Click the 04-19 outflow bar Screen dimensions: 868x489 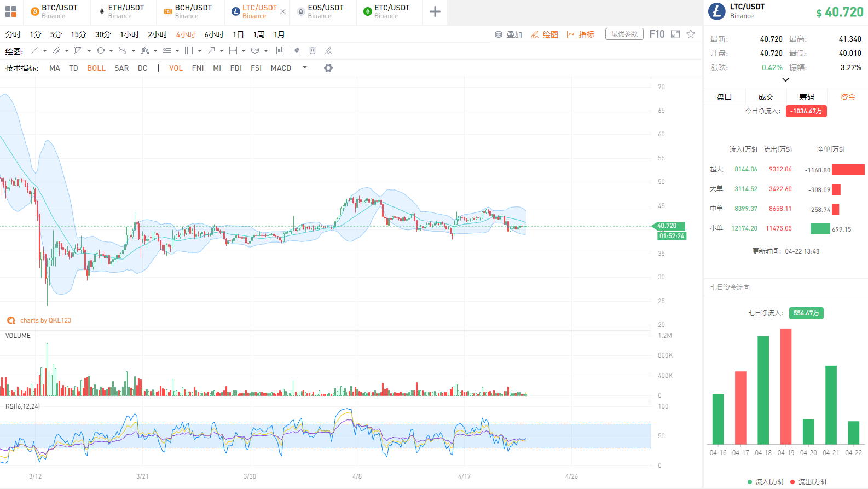click(x=786, y=386)
